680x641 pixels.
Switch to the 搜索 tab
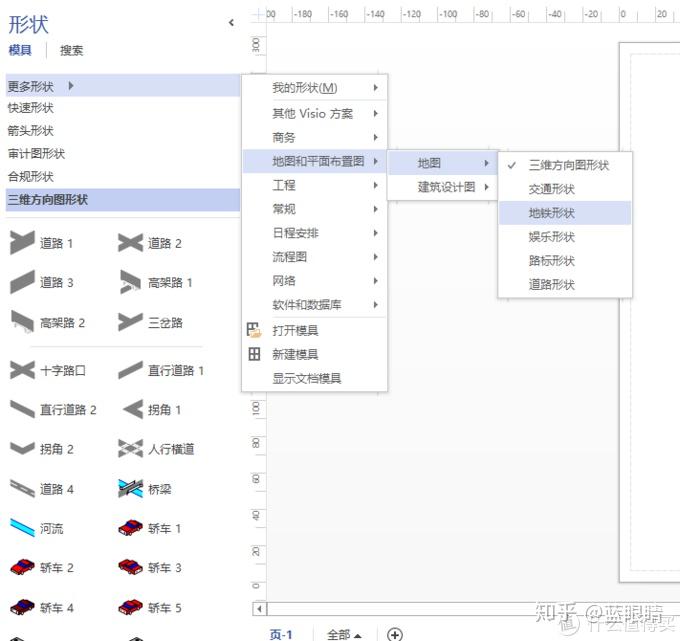[72, 50]
